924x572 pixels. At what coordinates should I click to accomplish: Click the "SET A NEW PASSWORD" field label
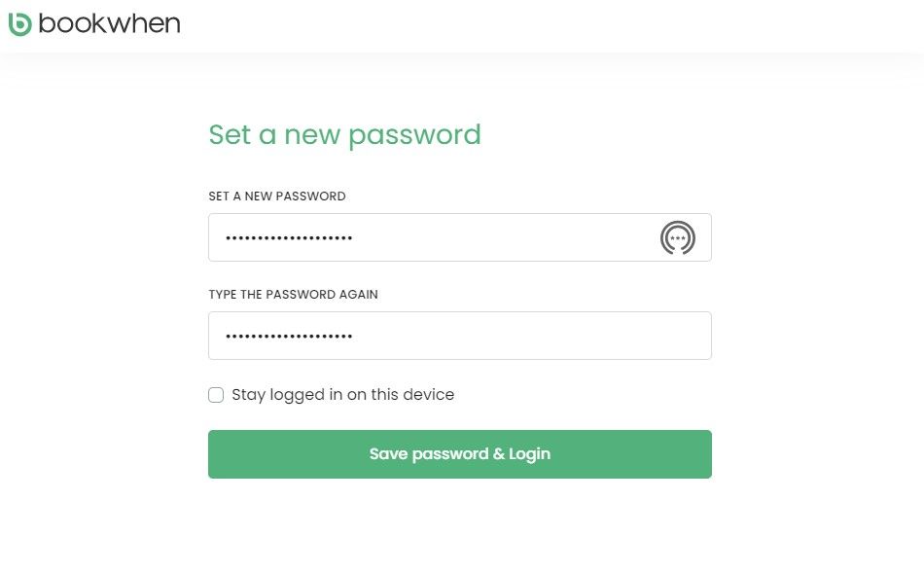(x=277, y=197)
